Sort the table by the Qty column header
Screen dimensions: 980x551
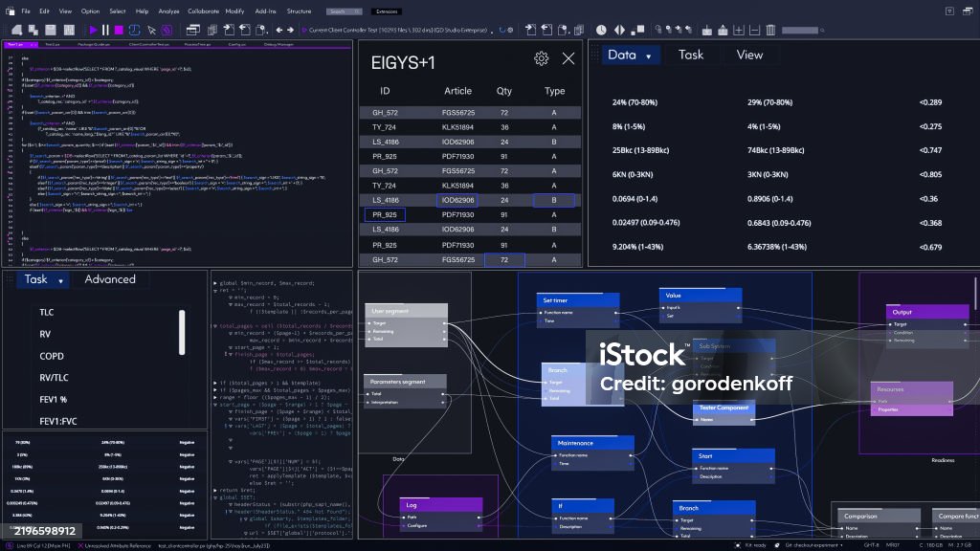503,91
